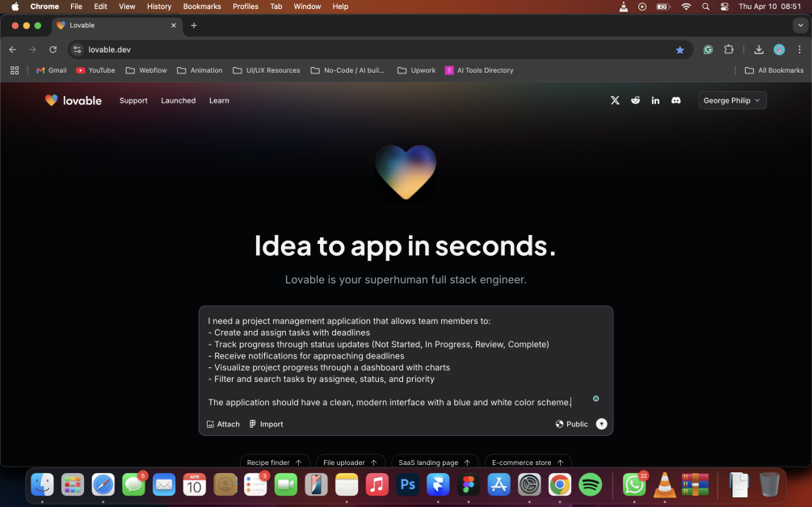Open the All Bookmarks folder
Viewport: 812px width, 507px height.
[x=774, y=70]
